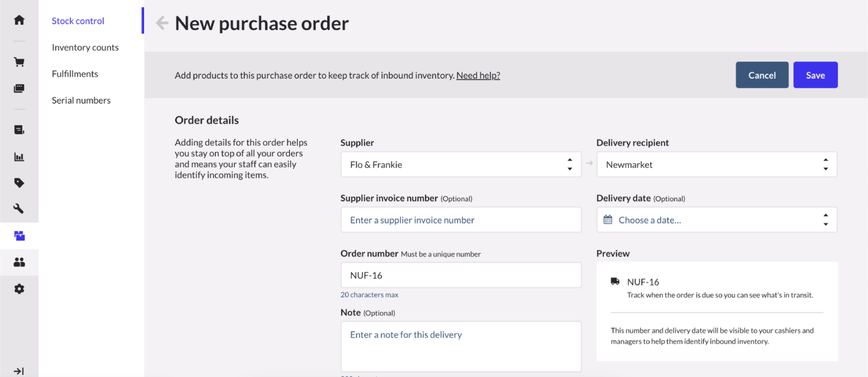The height and width of the screenshot is (377, 868).
Task: Select the Products tag icon
Action: point(19,182)
